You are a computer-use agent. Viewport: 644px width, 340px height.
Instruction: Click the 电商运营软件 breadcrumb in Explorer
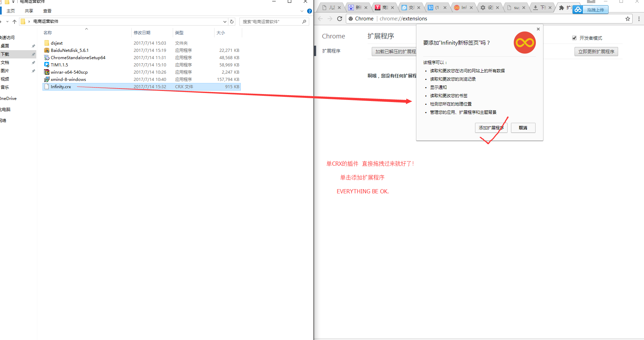tap(46, 21)
